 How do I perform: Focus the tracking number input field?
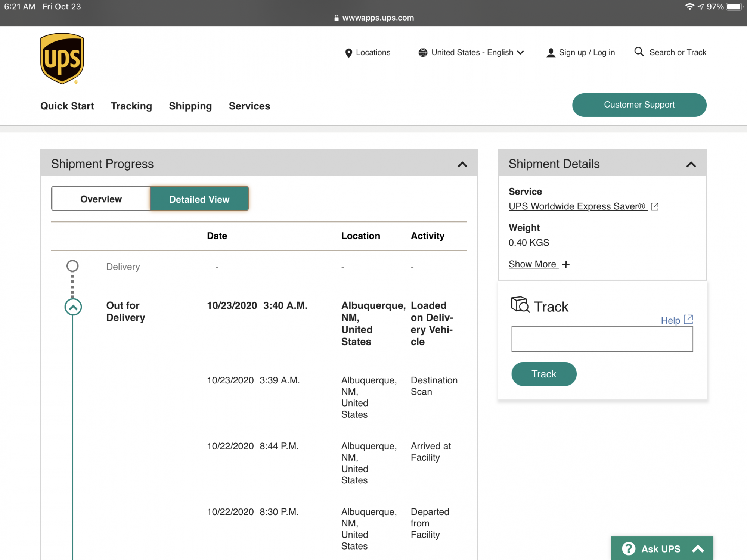[602, 339]
